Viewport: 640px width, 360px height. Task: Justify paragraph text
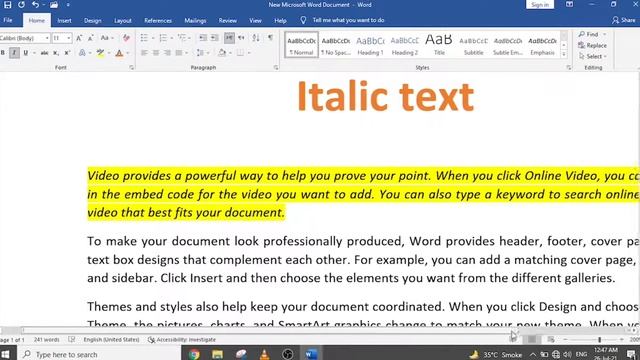click(178, 53)
